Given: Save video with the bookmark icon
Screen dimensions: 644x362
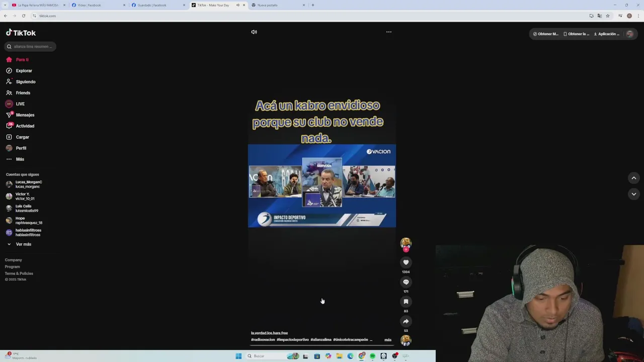Looking at the screenshot, I should (406, 302).
